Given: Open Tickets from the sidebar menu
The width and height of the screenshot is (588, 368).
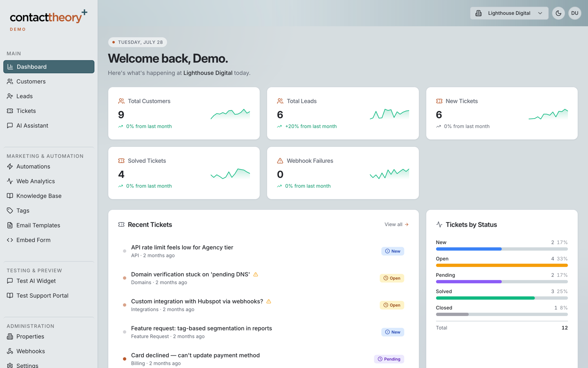Looking at the screenshot, I should click(x=49, y=111).
